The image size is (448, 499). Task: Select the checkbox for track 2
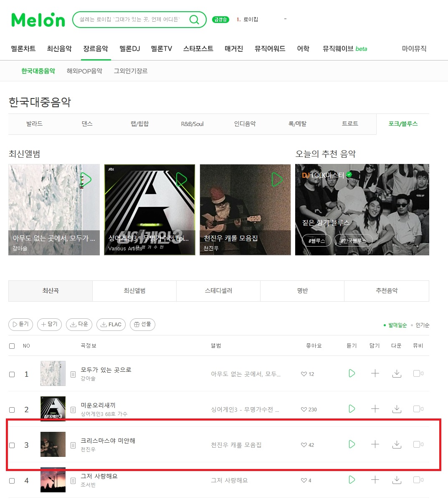(x=12, y=410)
